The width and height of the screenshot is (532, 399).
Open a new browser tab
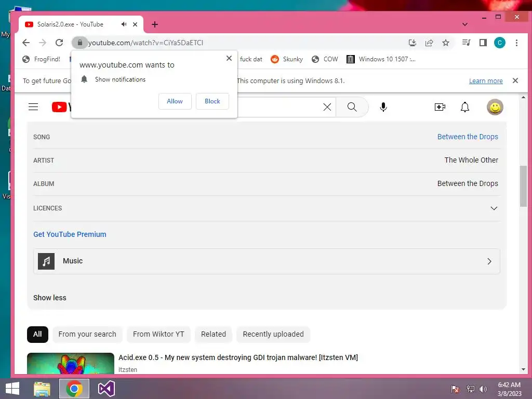[155, 24]
